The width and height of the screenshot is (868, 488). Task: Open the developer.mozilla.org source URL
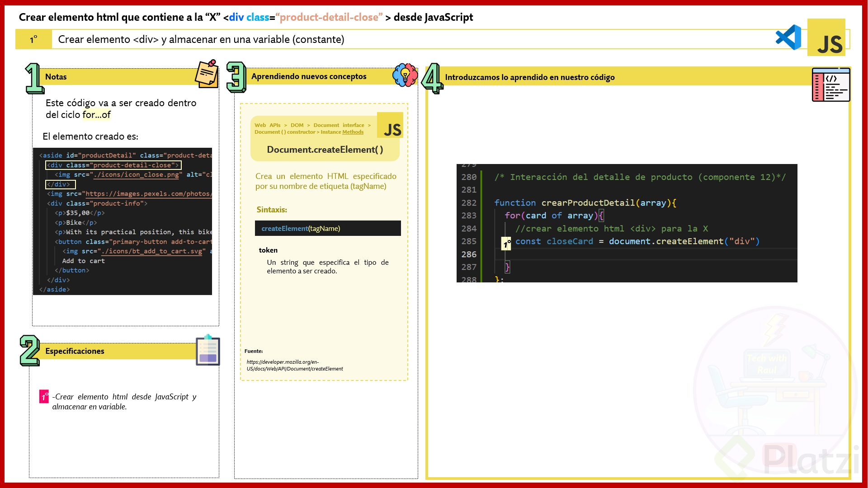click(x=295, y=365)
